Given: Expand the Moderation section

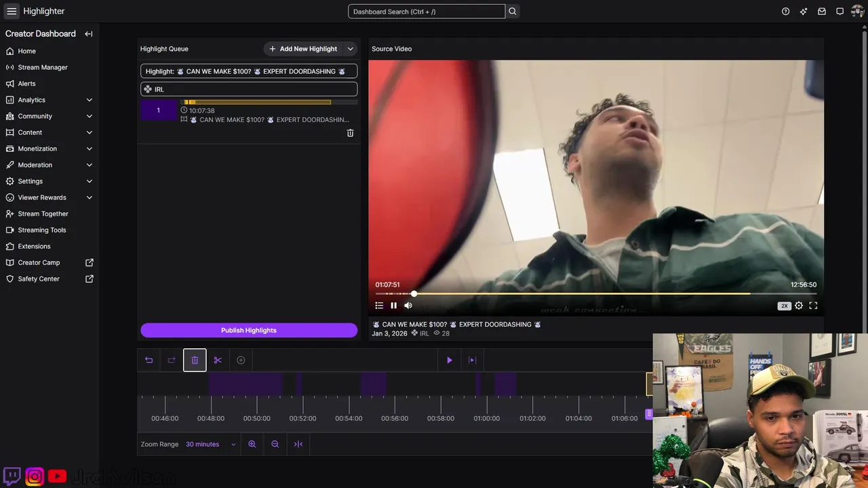Looking at the screenshot, I should click(90, 165).
